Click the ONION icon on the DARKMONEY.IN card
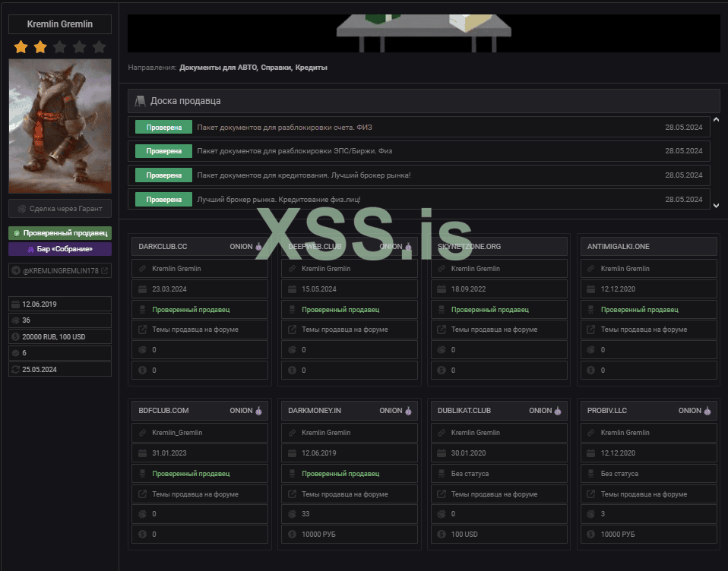728x571 pixels. point(408,411)
